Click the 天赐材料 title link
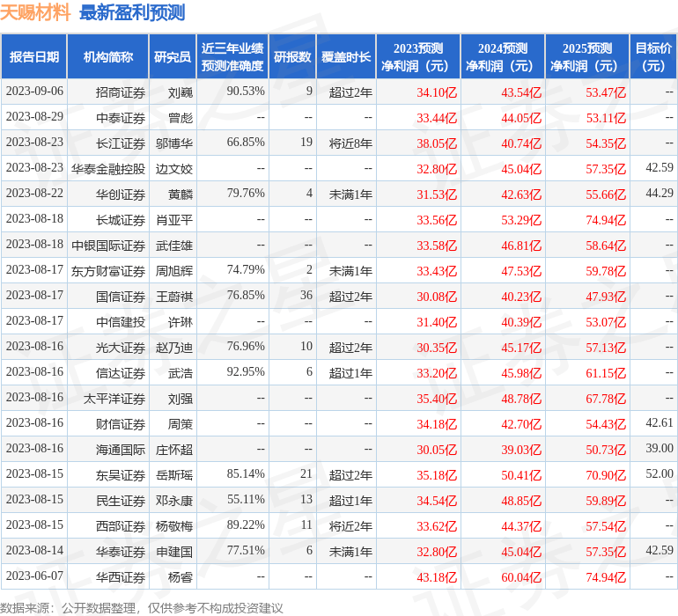The image size is (678, 616). tap(35, 12)
